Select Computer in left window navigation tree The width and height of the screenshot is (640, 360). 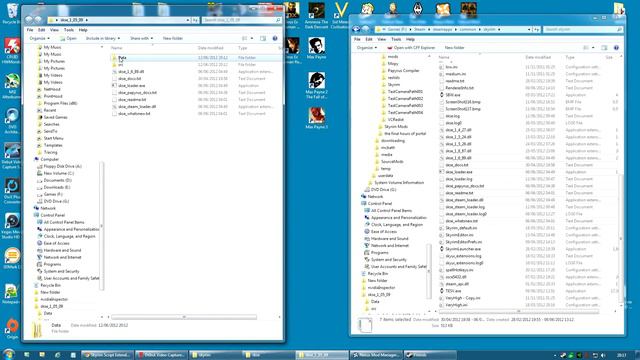coord(49,159)
